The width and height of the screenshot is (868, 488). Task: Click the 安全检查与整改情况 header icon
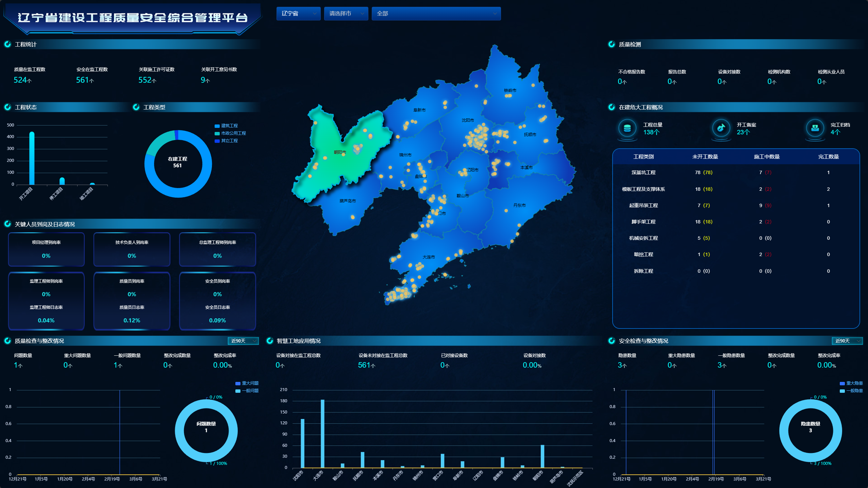tap(612, 340)
